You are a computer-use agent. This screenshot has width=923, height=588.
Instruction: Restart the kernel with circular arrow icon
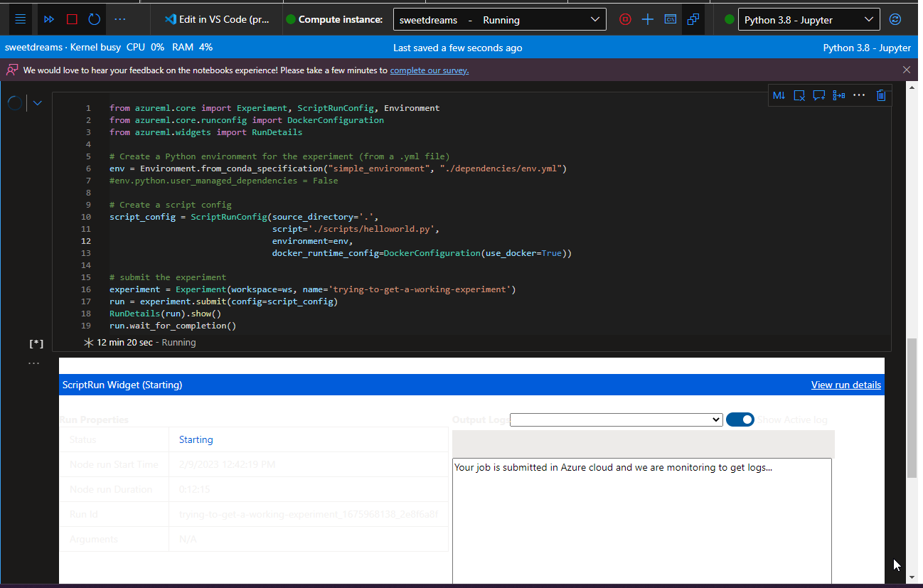(x=94, y=19)
